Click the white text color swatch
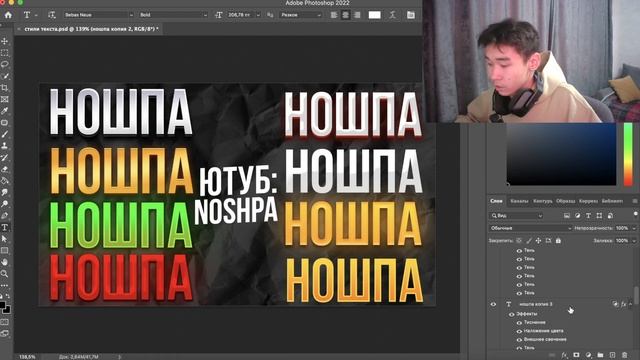This screenshot has height=360, width=640. point(374,15)
